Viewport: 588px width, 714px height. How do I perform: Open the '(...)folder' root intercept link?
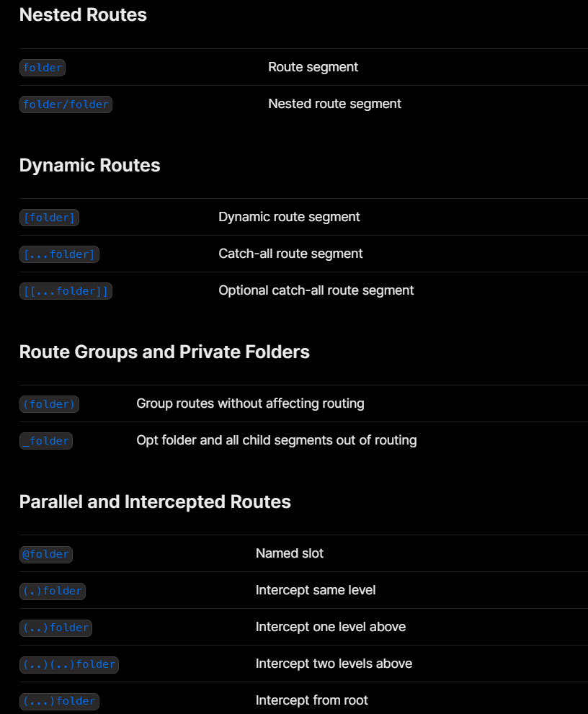(x=59, y=701)
